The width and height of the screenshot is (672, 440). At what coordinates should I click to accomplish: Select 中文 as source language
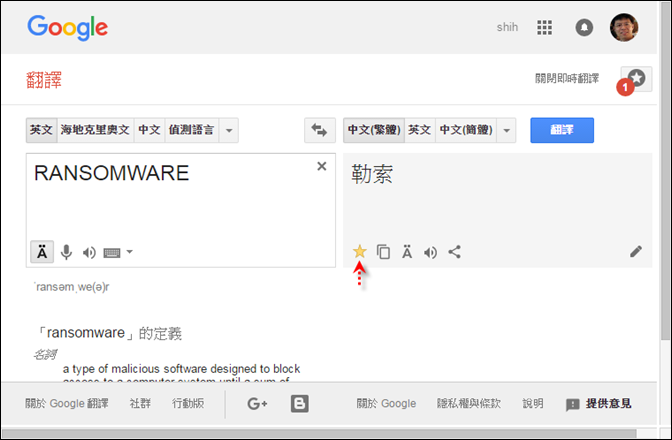149,130
